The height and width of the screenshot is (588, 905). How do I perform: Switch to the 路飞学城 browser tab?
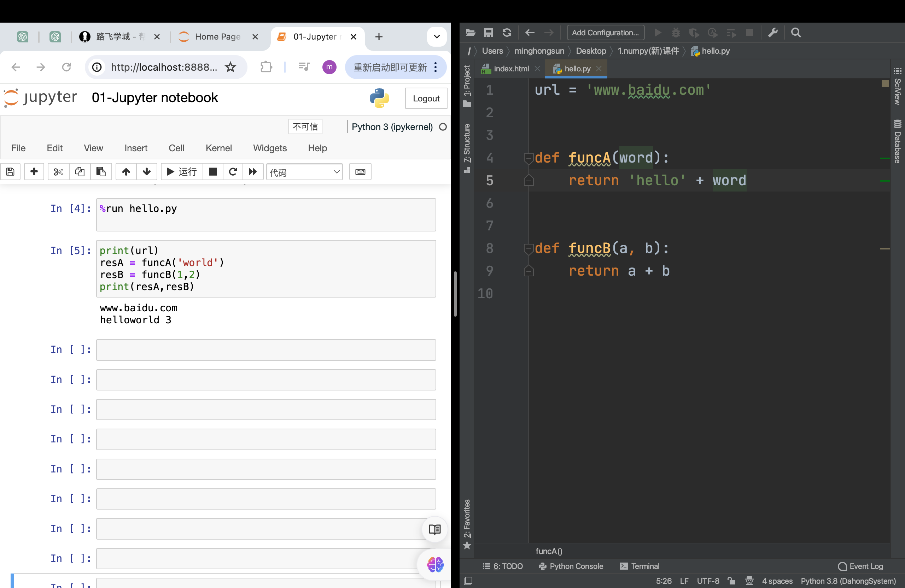coord(119,36)
